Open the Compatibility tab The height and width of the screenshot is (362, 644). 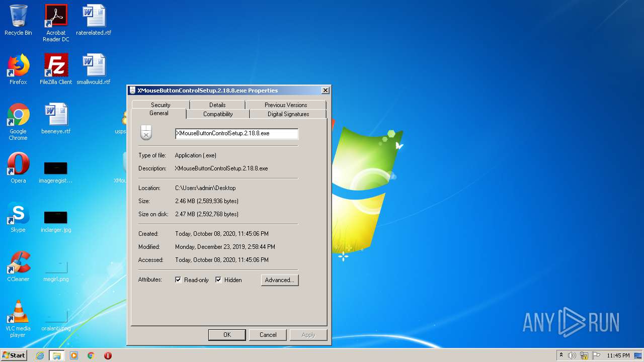(218, 114)
